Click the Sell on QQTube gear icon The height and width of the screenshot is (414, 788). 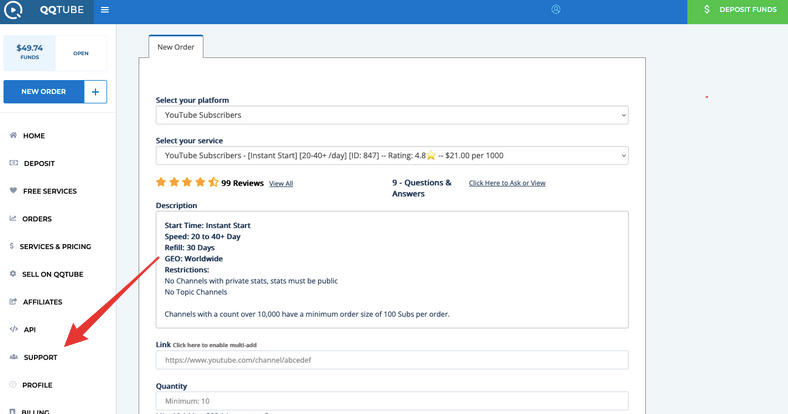[13, 274]
